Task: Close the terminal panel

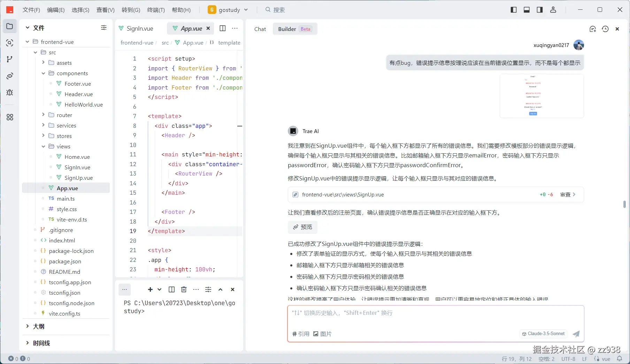Action: point(233,289)
